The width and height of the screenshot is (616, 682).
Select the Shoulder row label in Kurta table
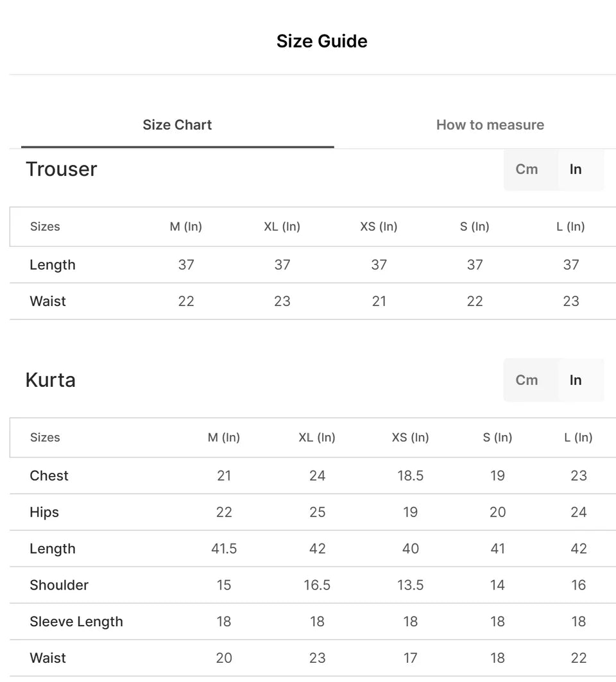pos(59,584)
